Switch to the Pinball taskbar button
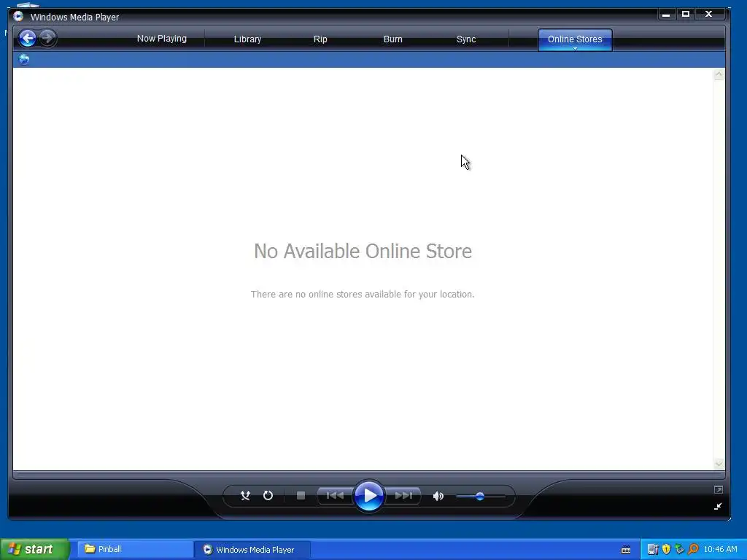Image resolution: width=747 pixels, height=560 pixels. click(135, 549)
